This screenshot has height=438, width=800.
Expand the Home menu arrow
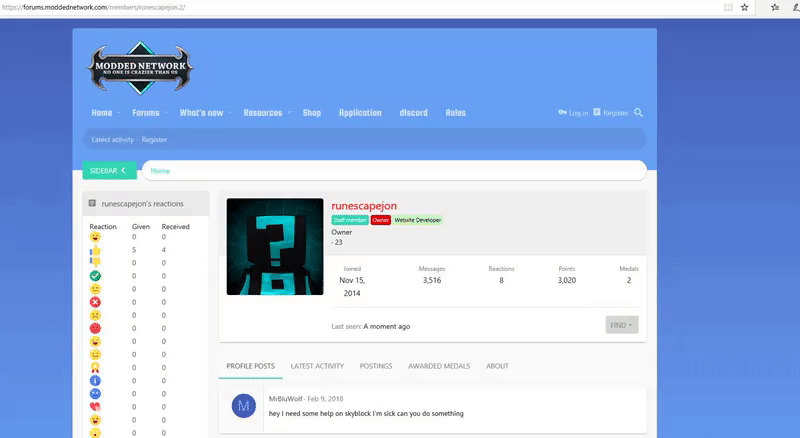(119, 113)
